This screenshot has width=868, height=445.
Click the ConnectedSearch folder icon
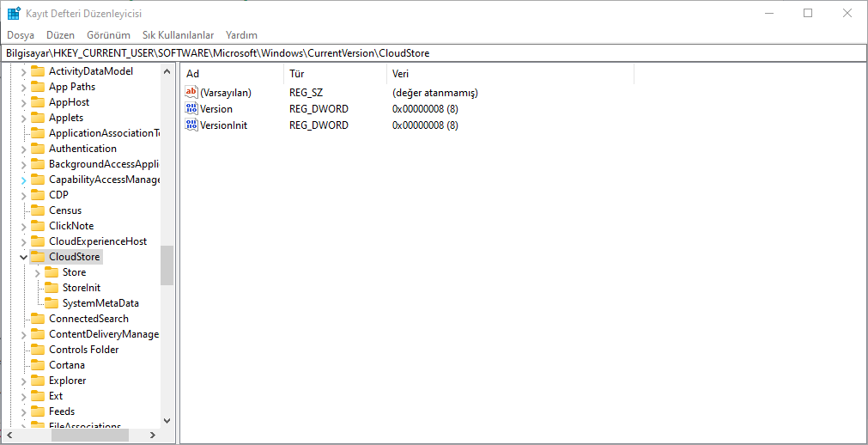pos(38,319)
